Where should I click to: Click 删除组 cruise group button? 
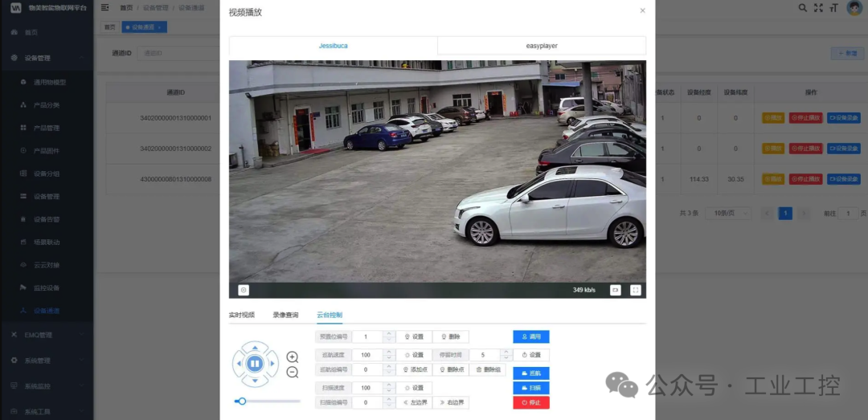click(x=487, y=369)
